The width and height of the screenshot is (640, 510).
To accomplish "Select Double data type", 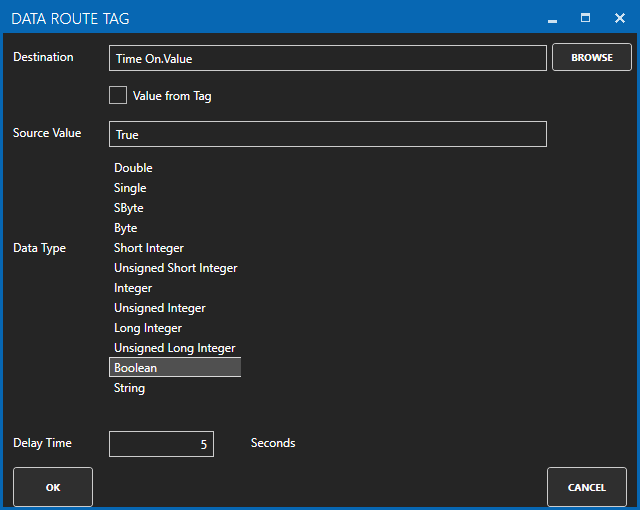I will tap(133, 168).
